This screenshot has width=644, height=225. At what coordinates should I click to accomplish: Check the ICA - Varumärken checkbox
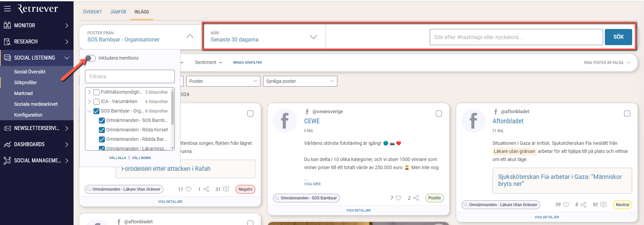(x=96, y=101)
